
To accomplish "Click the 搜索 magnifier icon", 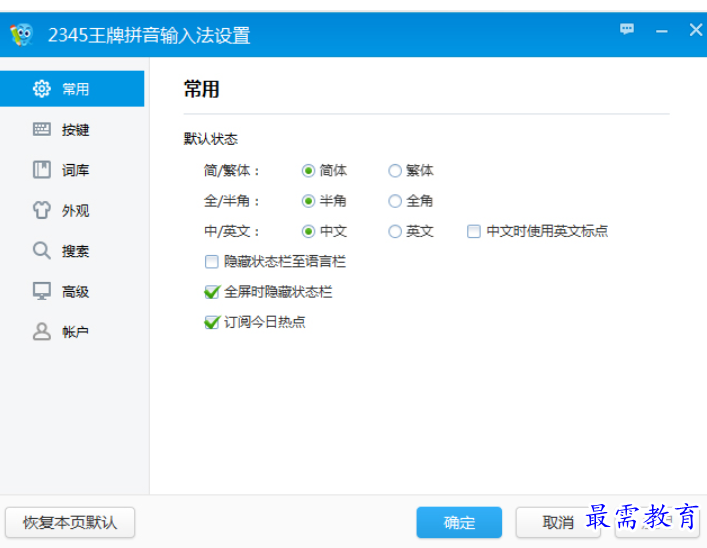I will 41,251.
